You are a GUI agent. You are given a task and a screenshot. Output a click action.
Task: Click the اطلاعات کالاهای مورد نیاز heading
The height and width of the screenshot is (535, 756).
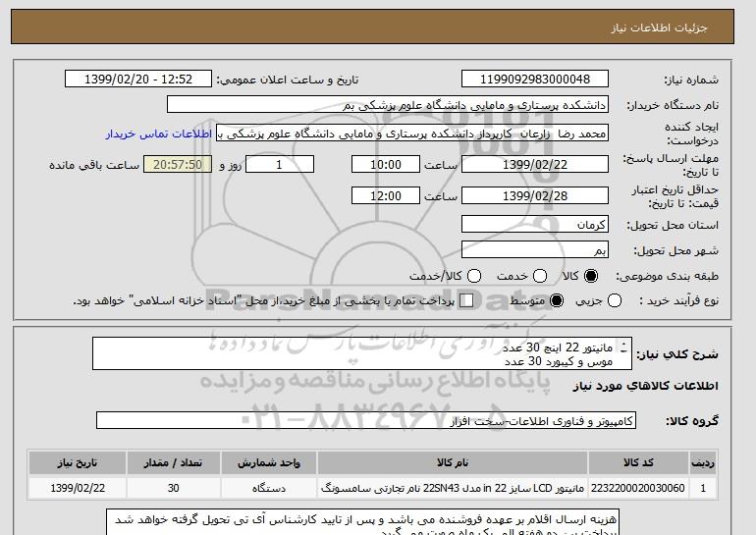(646, 386)
